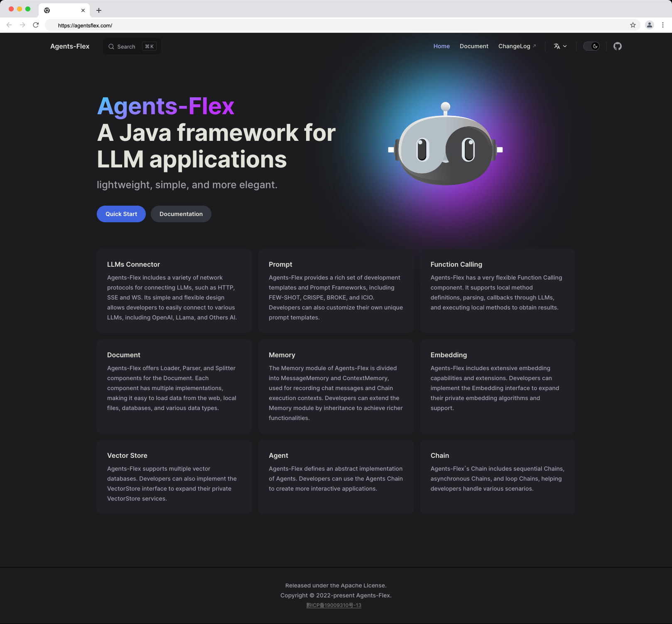
Task: Select the Agent feature card title
Action: click(x=278, y=455)
